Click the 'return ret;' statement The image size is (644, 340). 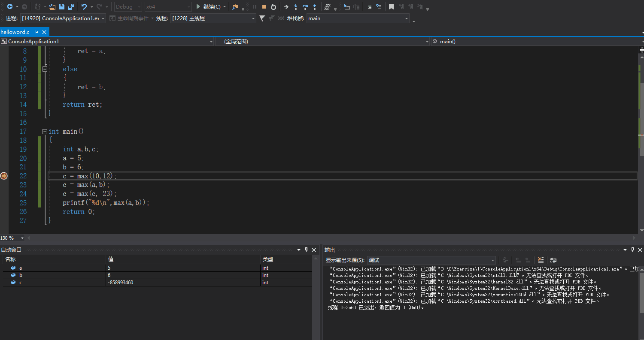(x=82, y=105)
